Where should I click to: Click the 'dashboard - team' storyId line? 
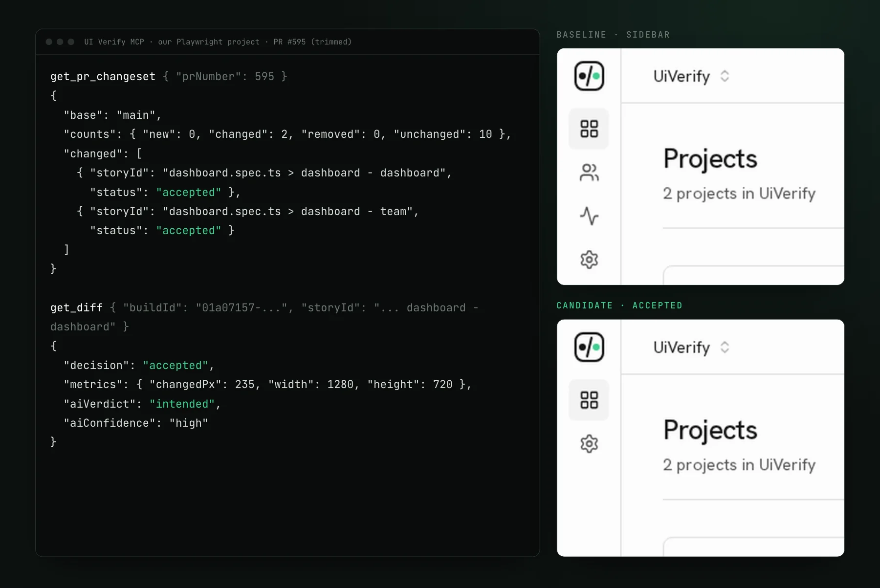coord(248,212)
